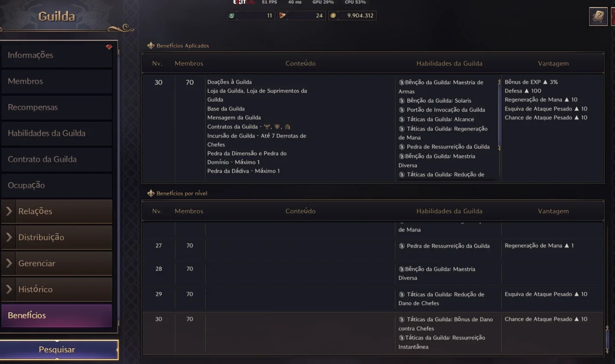615x364 pixels.
Task: Click the Portão de Invocação da Guilda skill icon
Action: tap(402, 110)
